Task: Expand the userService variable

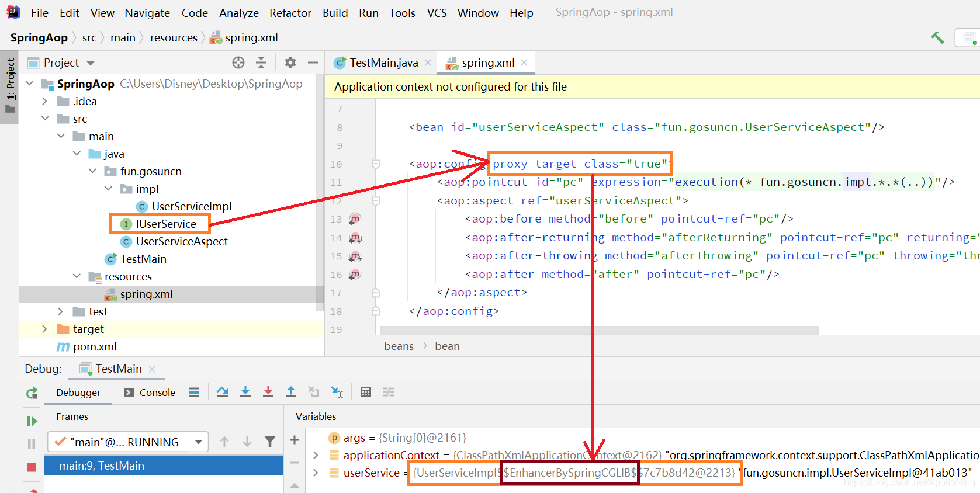Action: (x=316, y=473)
